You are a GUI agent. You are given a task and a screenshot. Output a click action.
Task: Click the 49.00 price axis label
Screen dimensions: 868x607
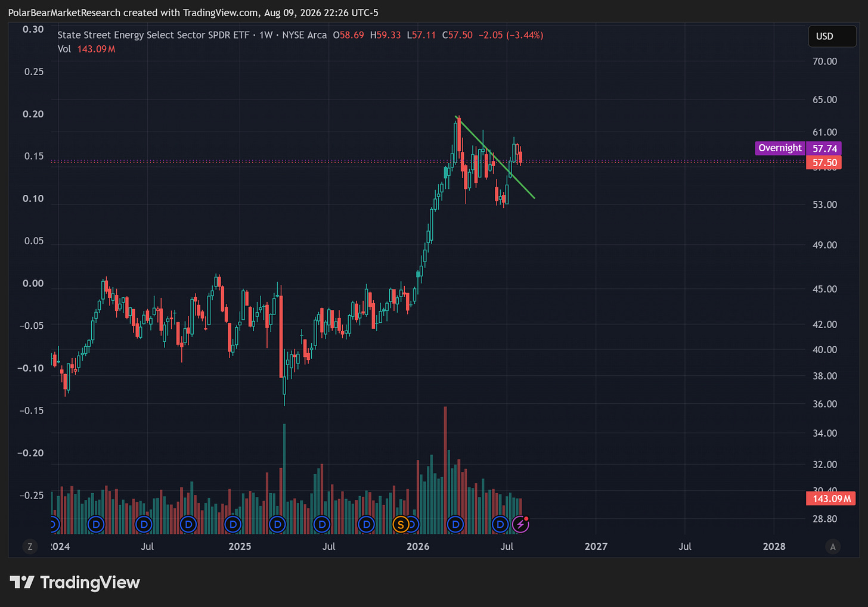824,245
